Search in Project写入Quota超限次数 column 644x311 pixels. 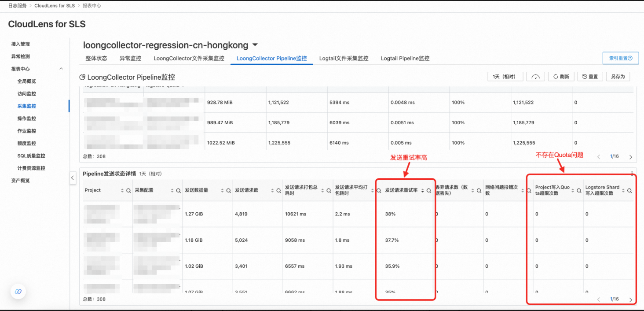pyautogui.click(x=579, y=191)
